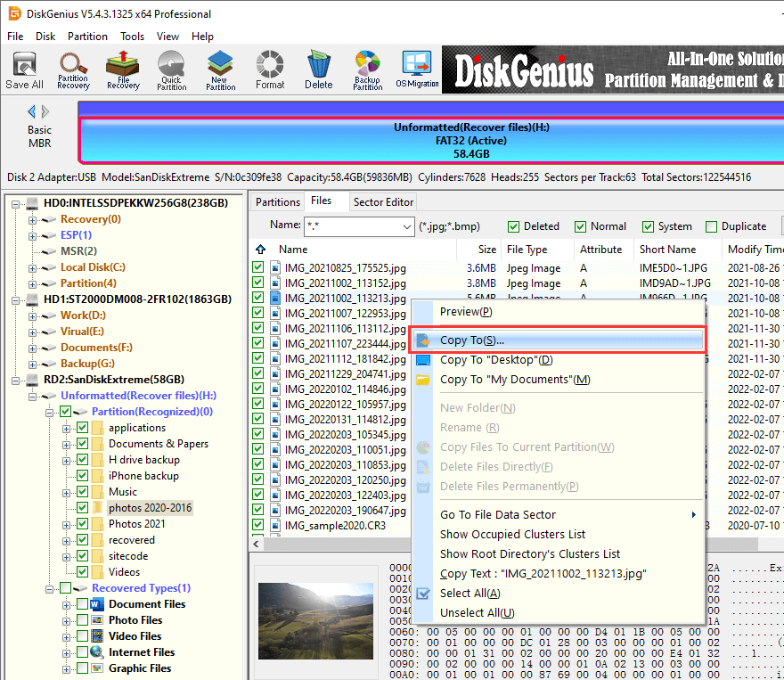Open the Partition Recovery tool

pyautogui.click(x=73, y=70)
